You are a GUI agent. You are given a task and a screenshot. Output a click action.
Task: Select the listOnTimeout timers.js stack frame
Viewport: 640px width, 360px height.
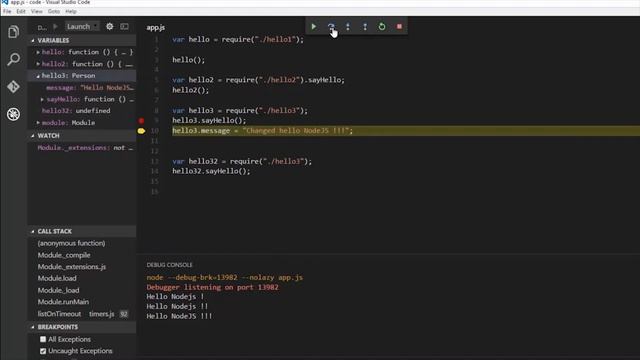point(82,314)
